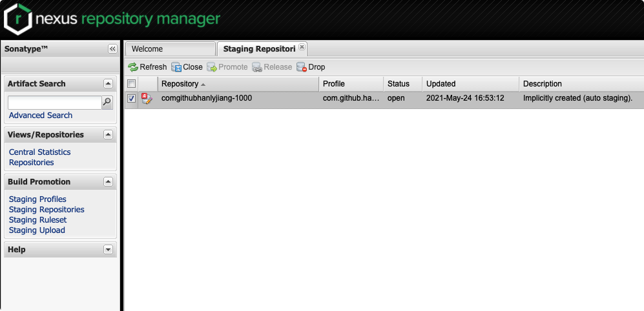Screen dimensions: 644x311
Task: Open the Staging Upload link
Action: coord(37,230)
